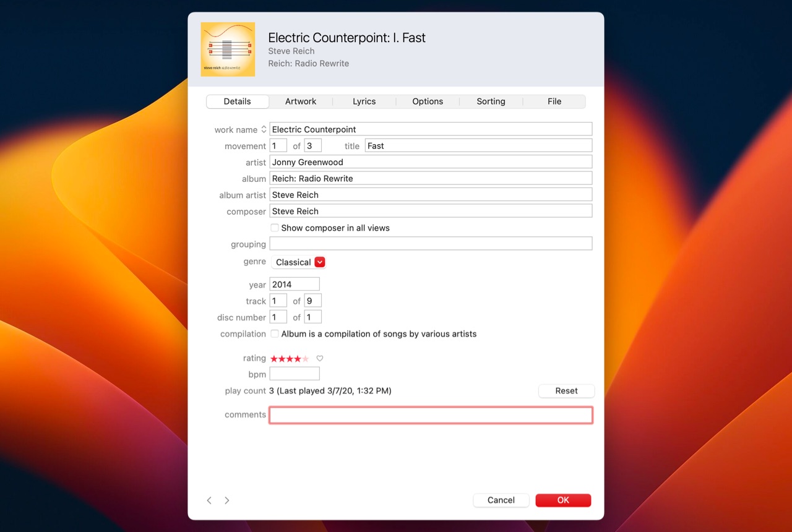The image size is (792, 532).
Task: Confirm changes with the OK button
Action: coord(563,500)
